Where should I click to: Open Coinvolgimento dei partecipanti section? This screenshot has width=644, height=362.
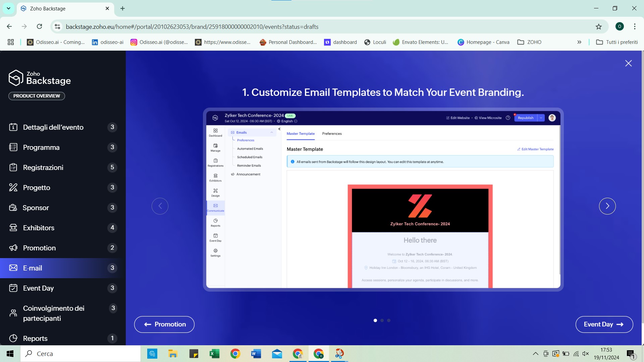click(63, 313)
